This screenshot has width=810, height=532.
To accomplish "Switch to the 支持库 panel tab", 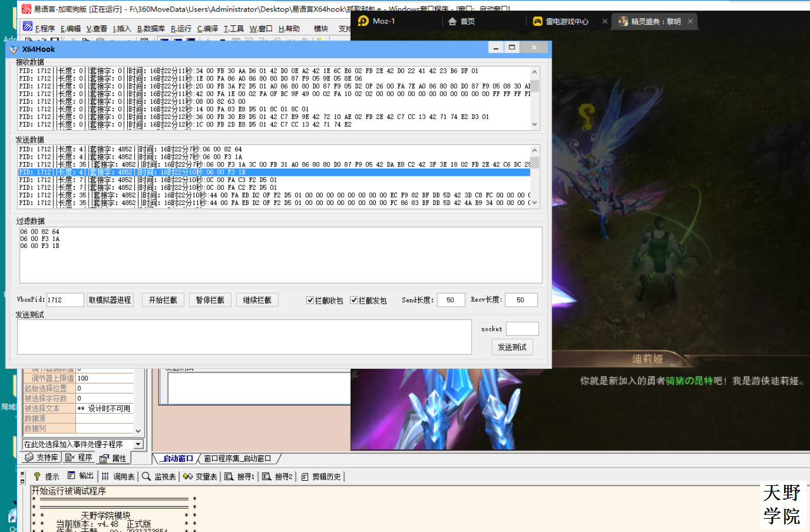I will coord(41,457).
